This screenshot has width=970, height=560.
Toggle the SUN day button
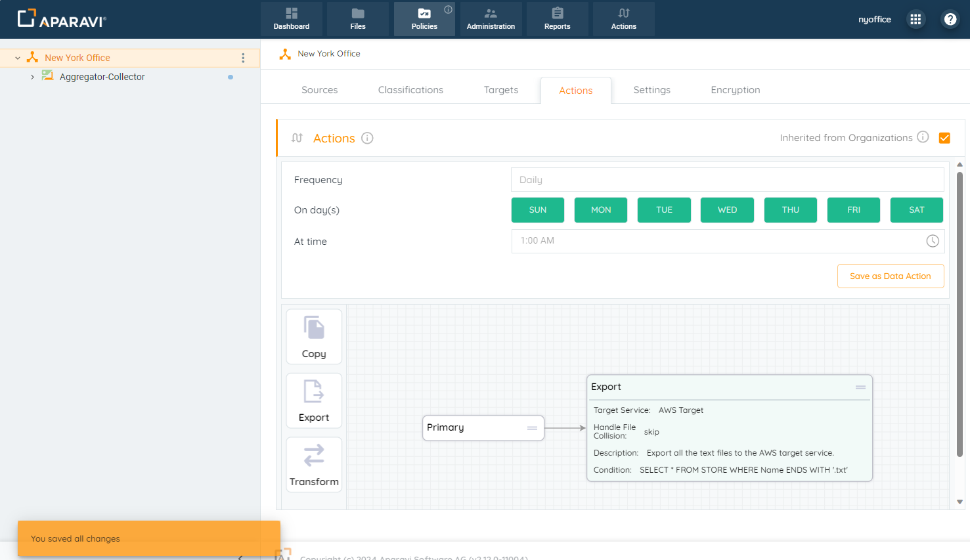(x=537, y=210)
